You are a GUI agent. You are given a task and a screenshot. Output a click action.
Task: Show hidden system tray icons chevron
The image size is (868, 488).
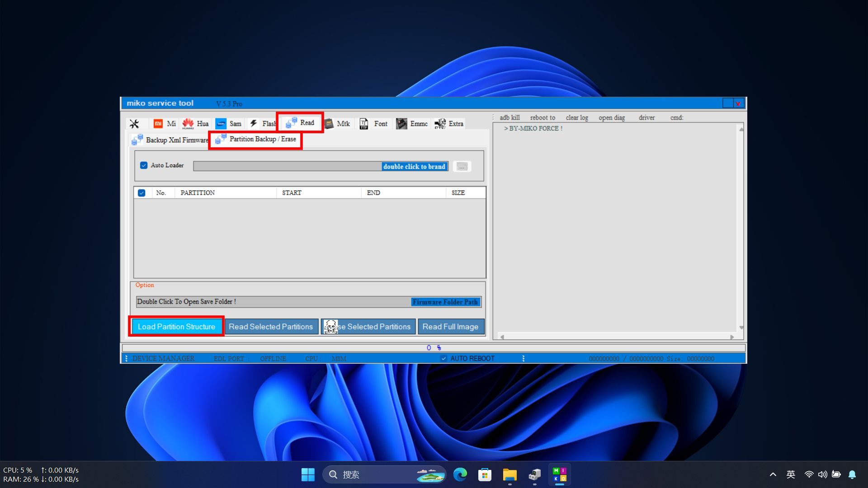tap(773, 474)
